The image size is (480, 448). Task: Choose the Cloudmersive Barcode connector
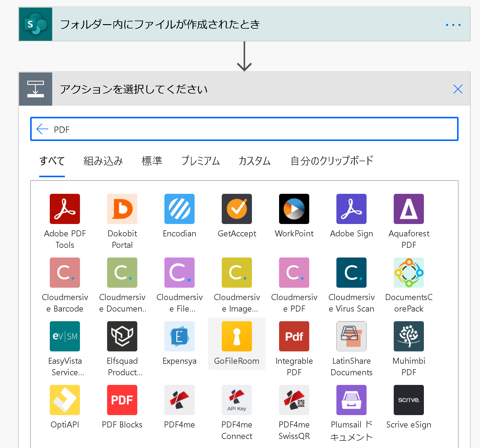point(65,273)
